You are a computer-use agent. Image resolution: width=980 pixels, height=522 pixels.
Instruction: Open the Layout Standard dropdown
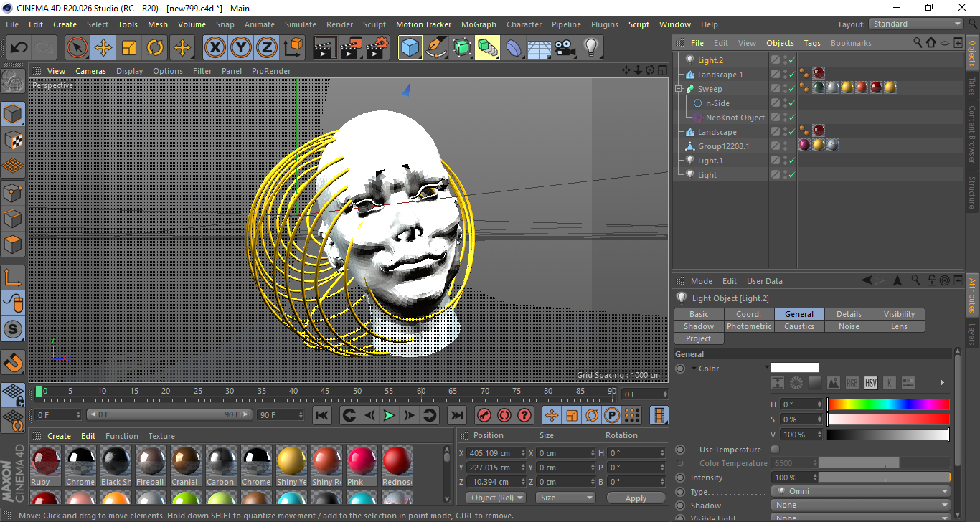pos(916,24)
